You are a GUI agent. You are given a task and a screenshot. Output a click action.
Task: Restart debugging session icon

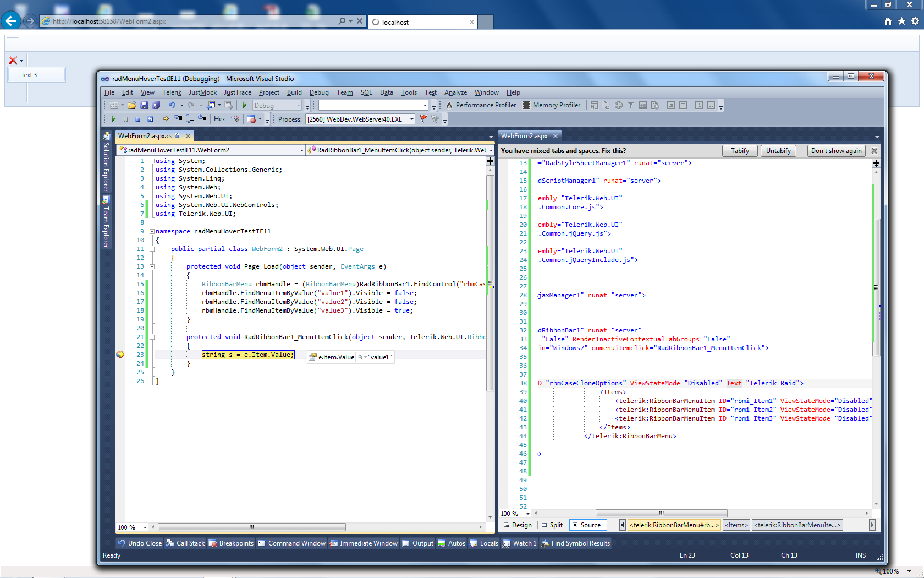tap(150, 119)
